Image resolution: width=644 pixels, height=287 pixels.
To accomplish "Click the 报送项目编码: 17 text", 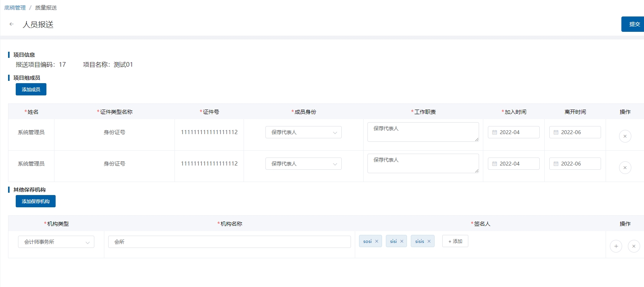I will (41, 64).
